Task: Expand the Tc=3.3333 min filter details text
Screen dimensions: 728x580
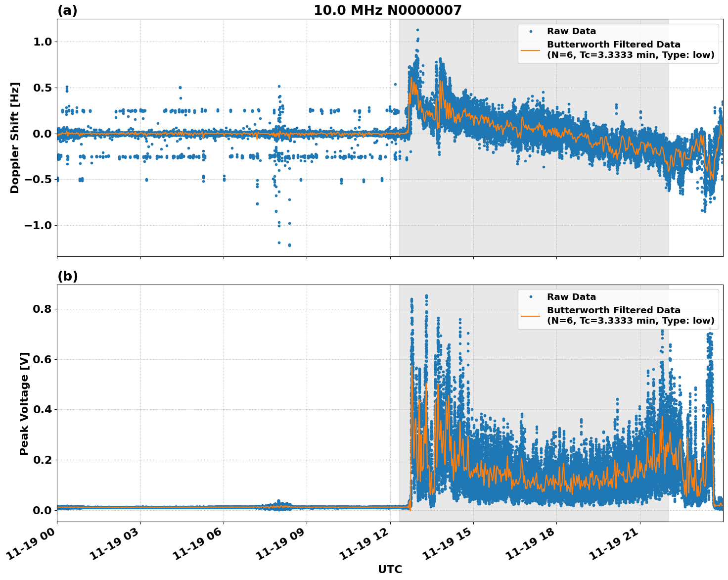Action: (x=629, y=55)
